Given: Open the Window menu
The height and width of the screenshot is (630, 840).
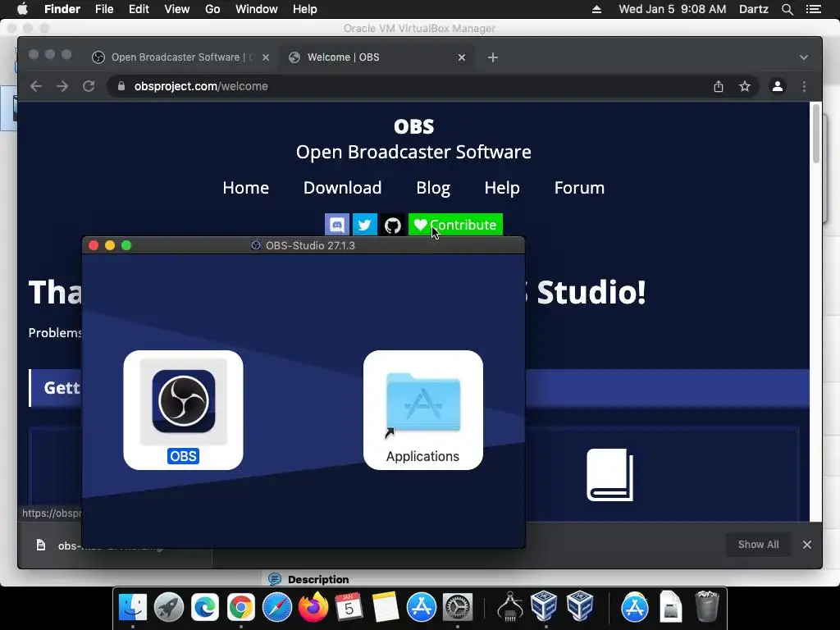Looking at the screenshot, I should coord(257,9).
